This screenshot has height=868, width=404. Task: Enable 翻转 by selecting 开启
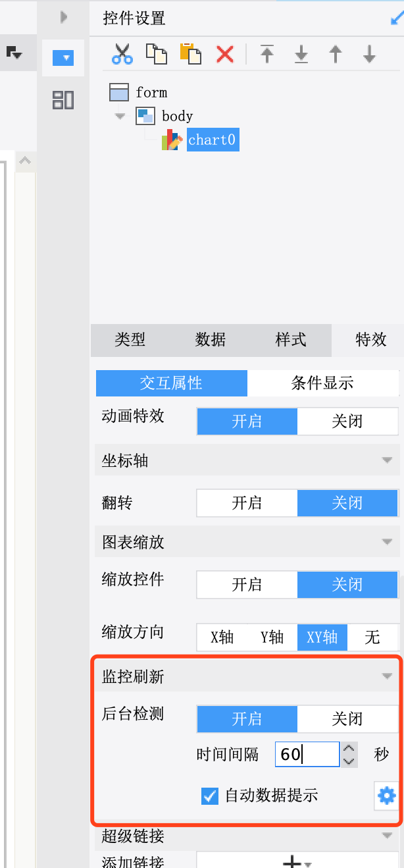[247, 503]
